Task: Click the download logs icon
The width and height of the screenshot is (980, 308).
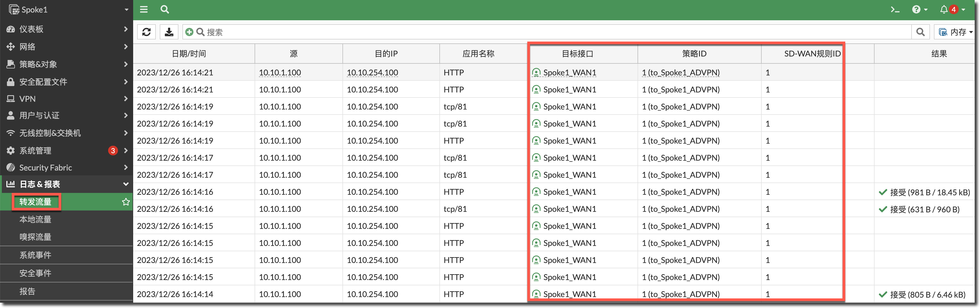Action: pos(169,32)
